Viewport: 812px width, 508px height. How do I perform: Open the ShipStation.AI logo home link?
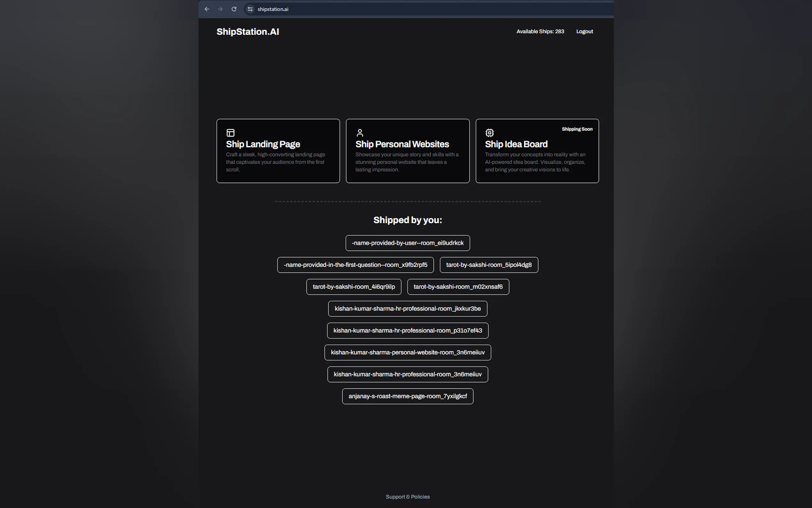[248, 32]
